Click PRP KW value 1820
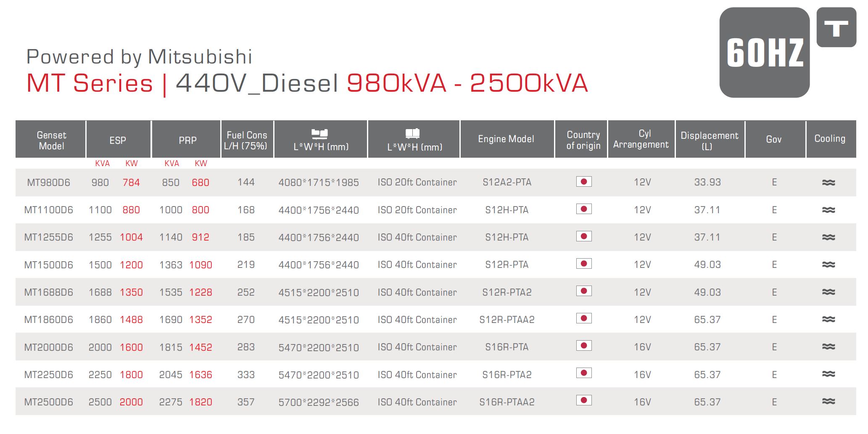 (201, 402)
